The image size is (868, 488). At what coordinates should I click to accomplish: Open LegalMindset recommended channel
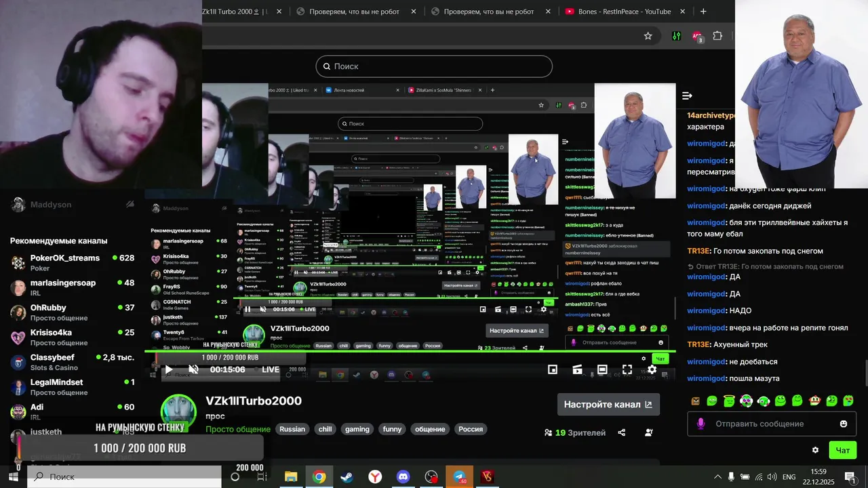click(72, 387)
